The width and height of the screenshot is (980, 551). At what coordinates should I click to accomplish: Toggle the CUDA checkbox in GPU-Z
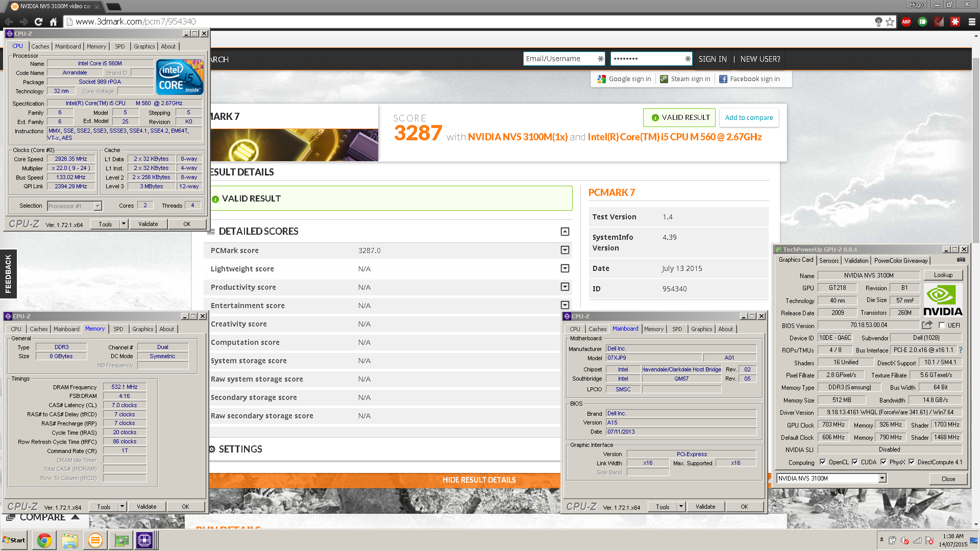click(x=855, y=462)
